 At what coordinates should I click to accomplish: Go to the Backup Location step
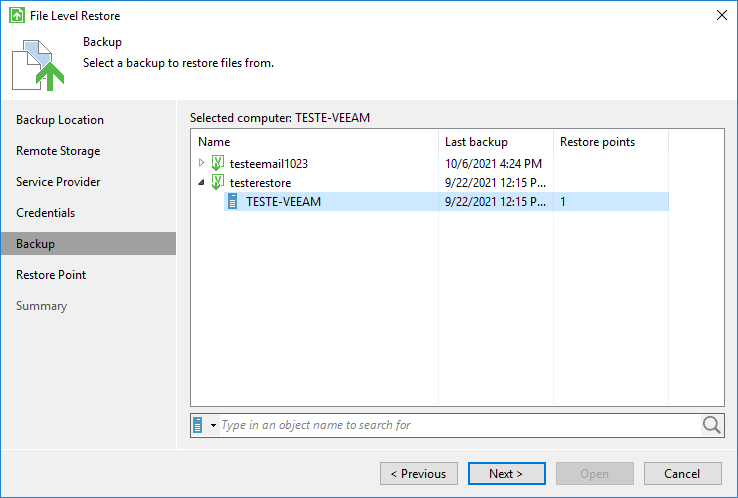(60, 120)
